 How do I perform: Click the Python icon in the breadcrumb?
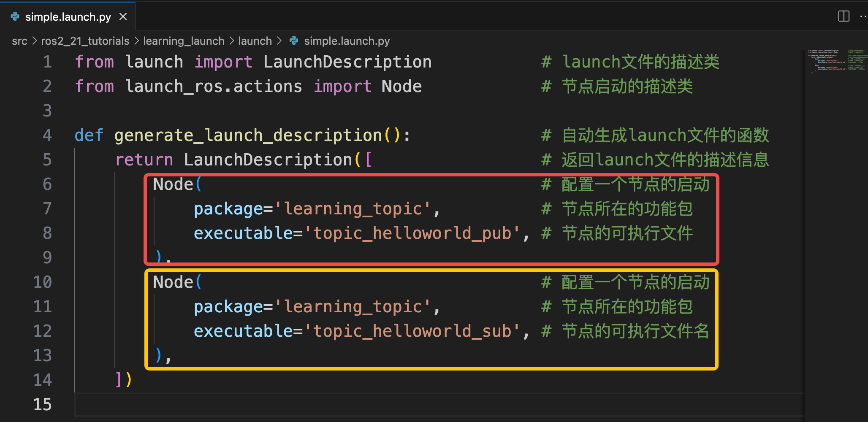tap(294, 41)
